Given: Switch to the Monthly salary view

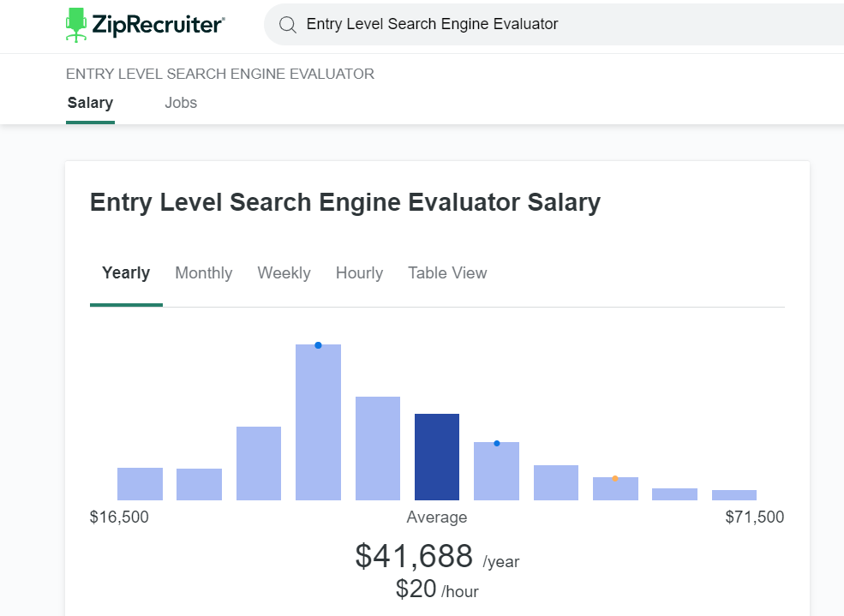Looking at the screenshot, I should click(x=204, y=273).
